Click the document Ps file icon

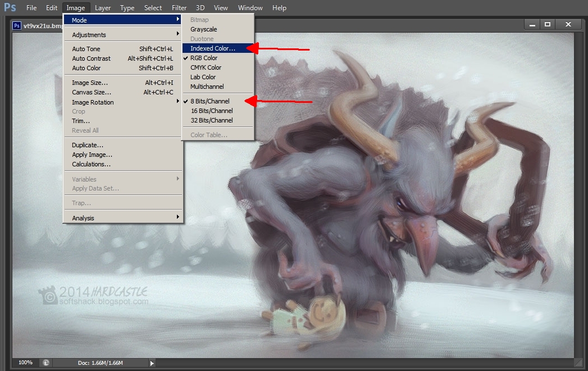pyautogui.click(x=16, y=25)
